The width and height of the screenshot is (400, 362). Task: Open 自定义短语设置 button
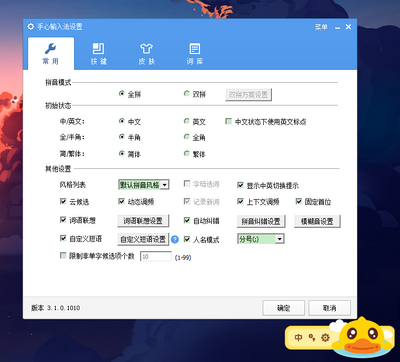click(143, 239)
